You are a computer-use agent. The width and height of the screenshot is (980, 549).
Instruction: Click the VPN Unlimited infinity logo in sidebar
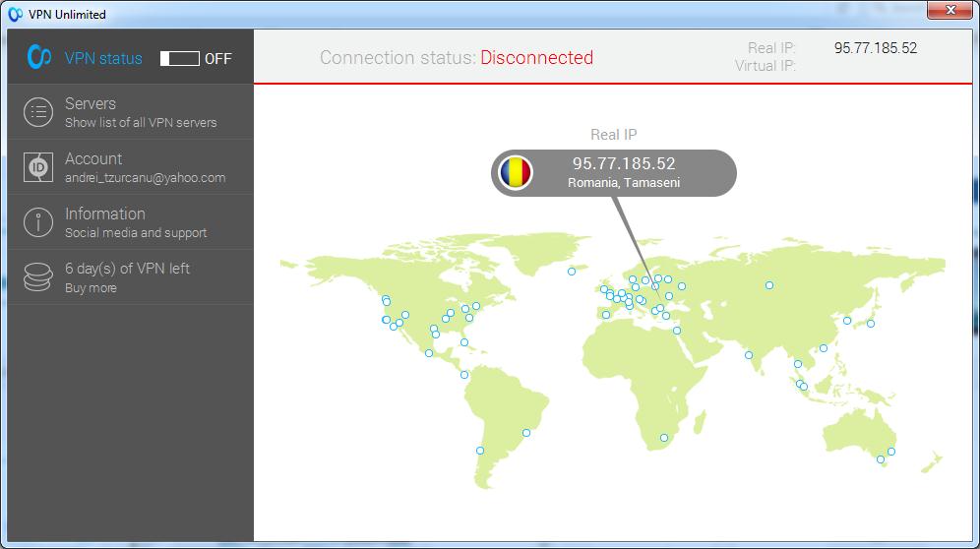coord(39,57)
